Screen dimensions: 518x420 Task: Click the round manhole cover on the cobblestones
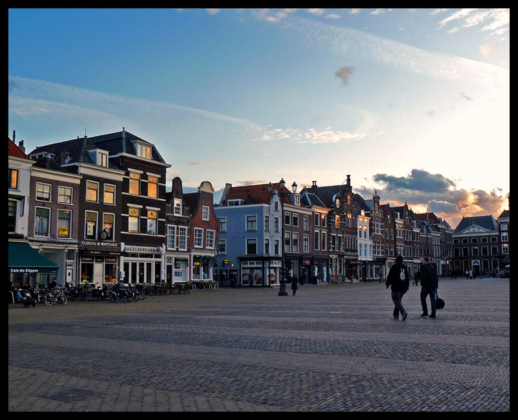tap(71, 394)
